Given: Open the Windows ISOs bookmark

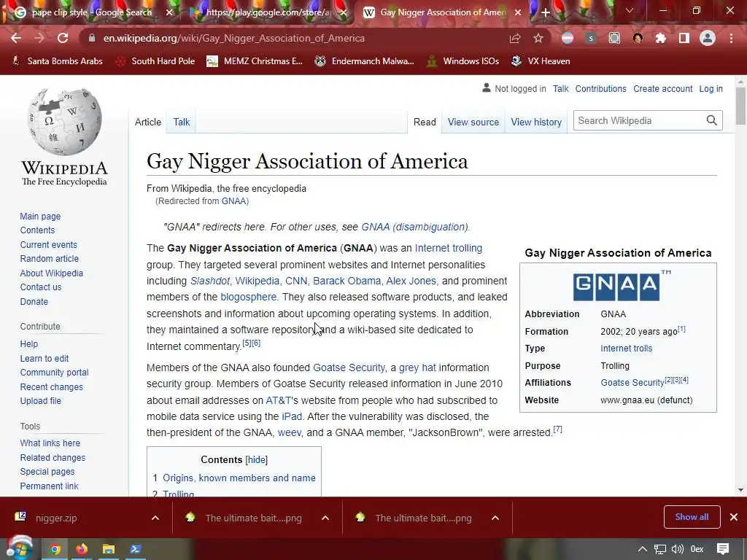Looking at the screenshot, I should tap(462, 61).
